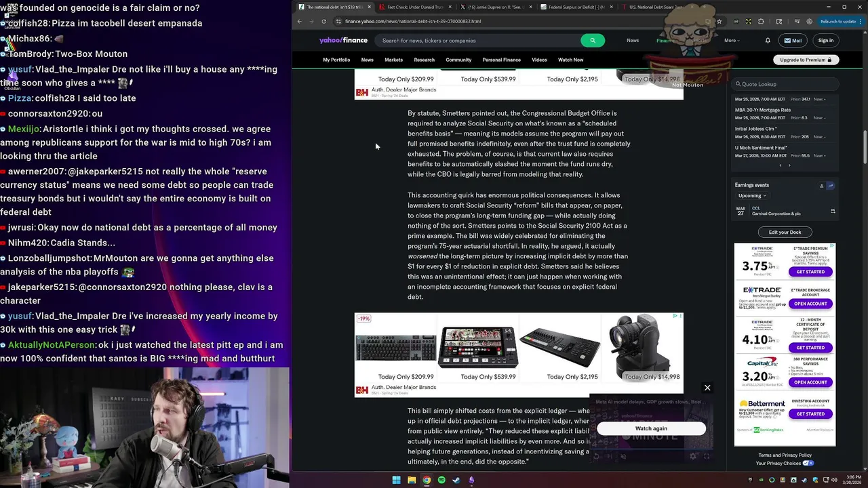The width and height of the screenshot is (868, 488).
Task: Switch earnings view to chart mode
Action: (831, 186)
